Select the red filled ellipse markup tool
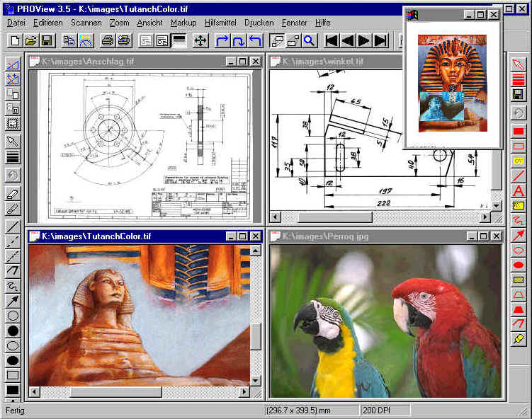Image resolution: width=532 pixels, height=419 pixels. pyautogui.click(x=518, y=265)
